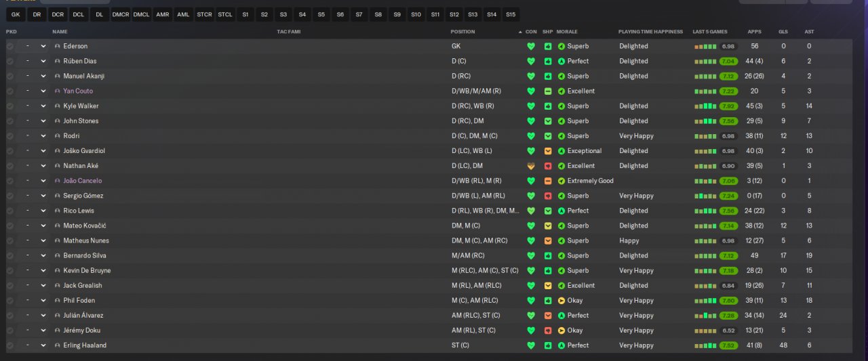Click Erling Haaland's Perfect morale icon
Image resolution: width=868 pixels, height=361 pixels.
coord(561,345)
